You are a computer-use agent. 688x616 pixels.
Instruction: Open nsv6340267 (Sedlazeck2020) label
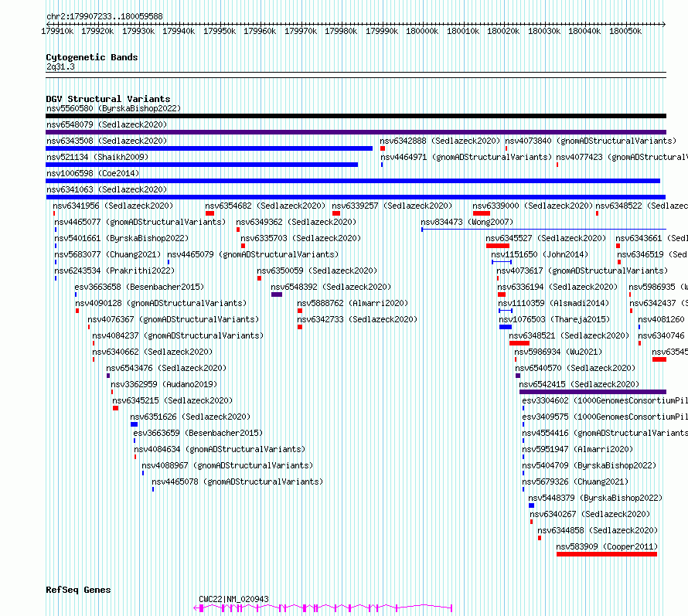[590, 514]
